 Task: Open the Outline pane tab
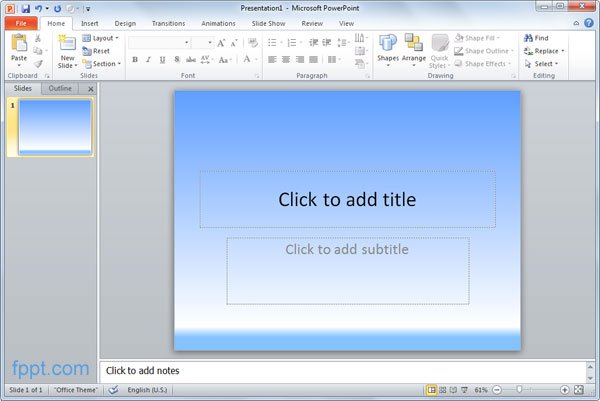coord(61,89)
